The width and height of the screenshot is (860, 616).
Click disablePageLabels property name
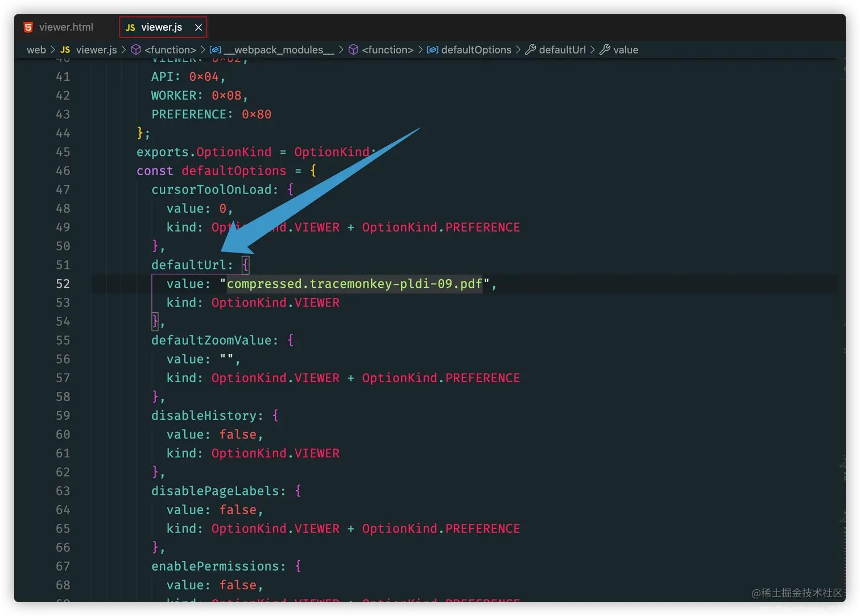pos(215,491)
